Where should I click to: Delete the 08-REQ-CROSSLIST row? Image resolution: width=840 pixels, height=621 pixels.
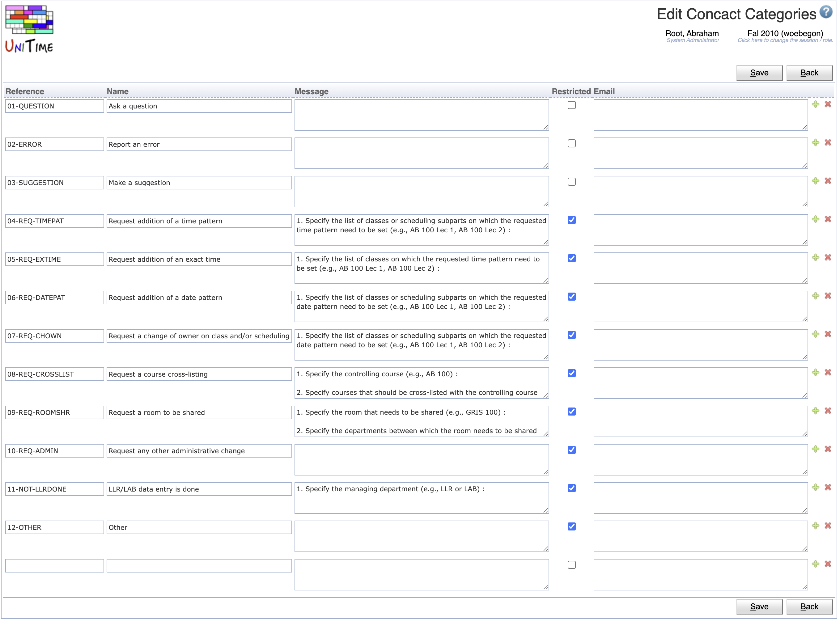828,373
